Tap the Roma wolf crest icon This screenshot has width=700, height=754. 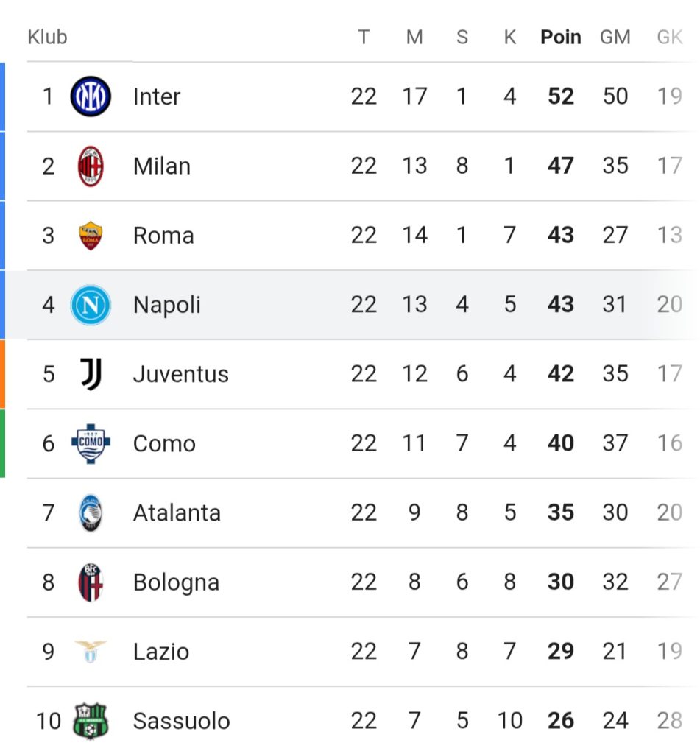click(x=91, y=236)
